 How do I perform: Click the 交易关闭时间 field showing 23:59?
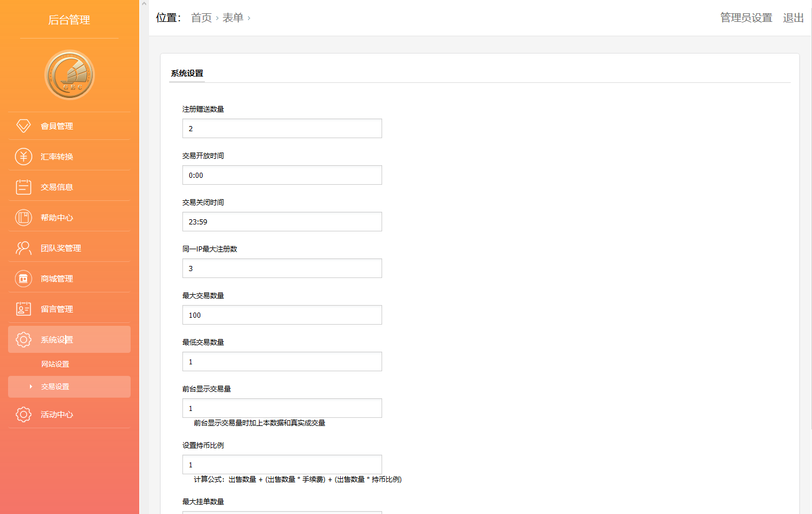282,222
